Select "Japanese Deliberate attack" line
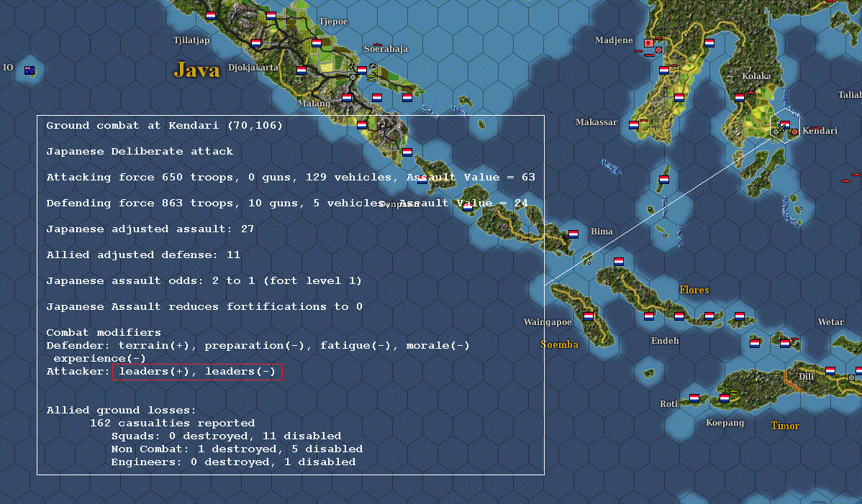The image size is (862, 504). pyautogui.click(x=140, y=152)
